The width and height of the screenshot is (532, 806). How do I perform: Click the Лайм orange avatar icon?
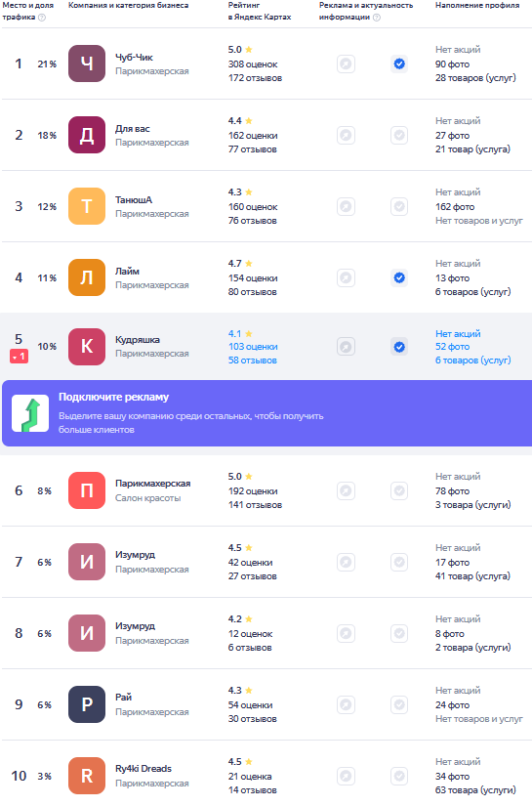[87, 277]
